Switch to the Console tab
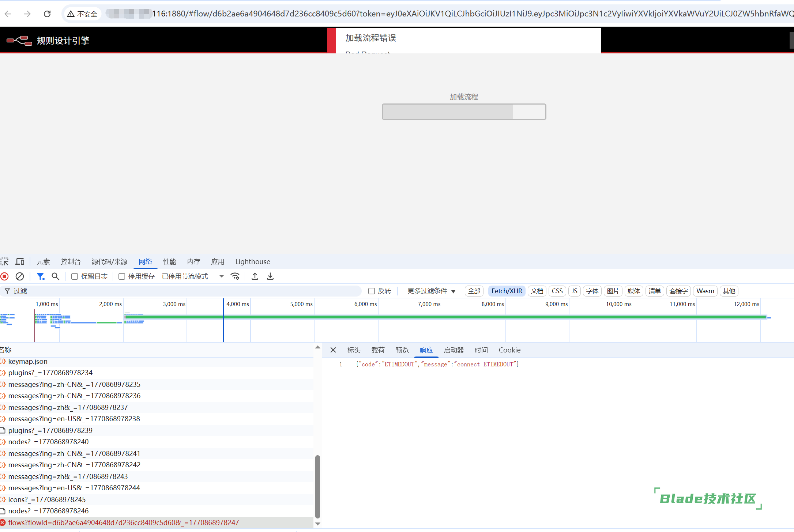The width and height of the screenshot is (794, 532). (x=71, y=261)
